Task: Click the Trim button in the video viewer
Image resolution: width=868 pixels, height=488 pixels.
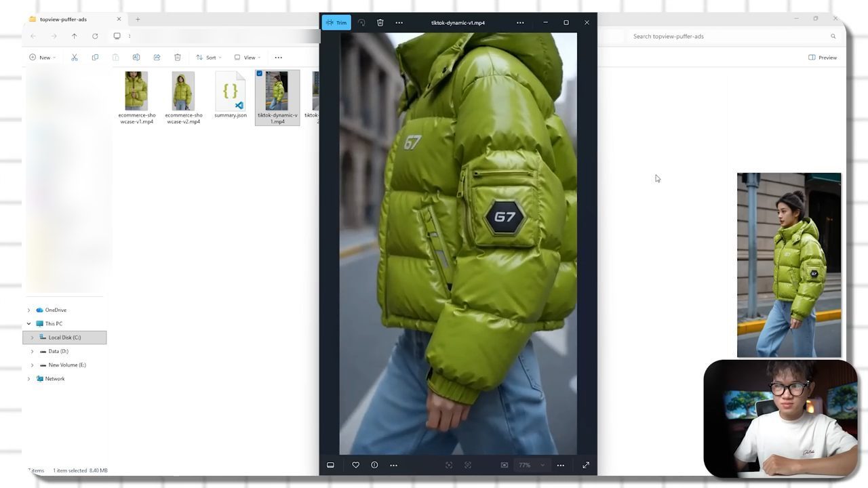Action: pos(336,22)
